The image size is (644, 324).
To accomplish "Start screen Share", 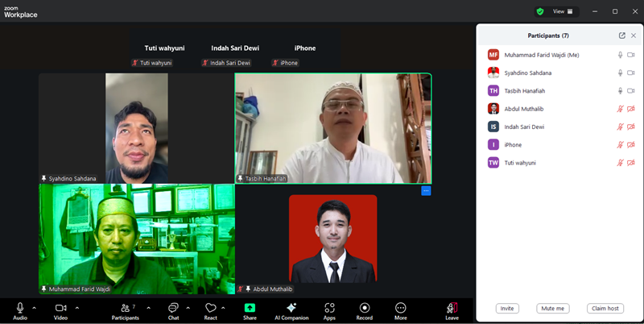I will tap(250, 311).
